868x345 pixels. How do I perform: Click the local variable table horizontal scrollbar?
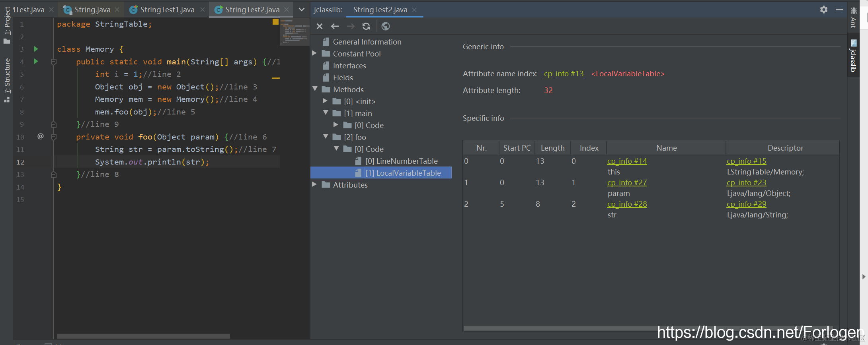click(649, 328)
